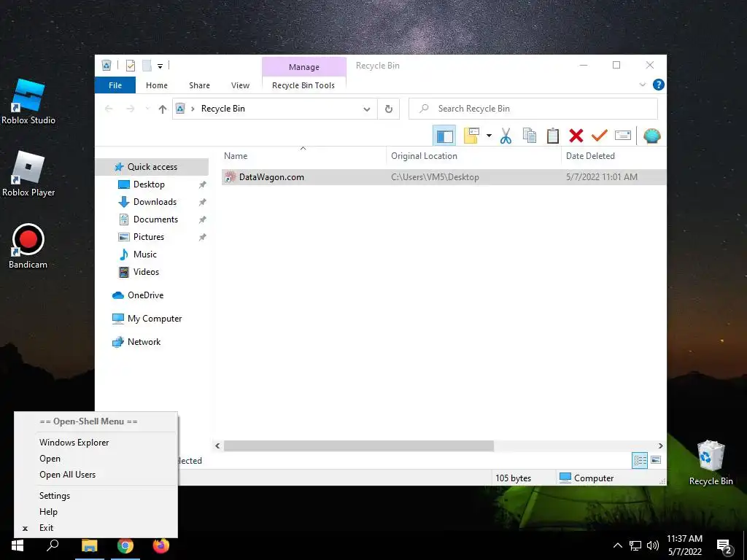Image resolution: width=747 pixels, height=560 pixels.
Task: Expand the address bar history dropdown
Action: pyautogui.click(x=367, y=109)
